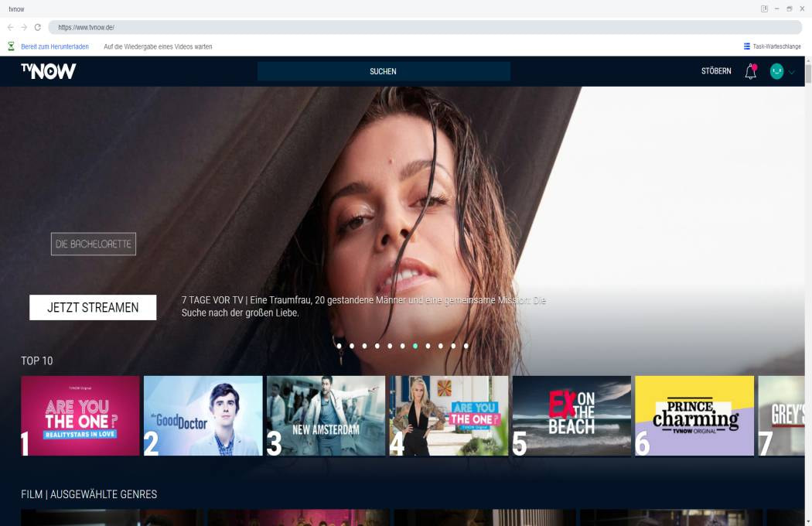Open the notification bell
Image resolution: width=812 pixels, height=526 pixels.
(x=751, y=71)
